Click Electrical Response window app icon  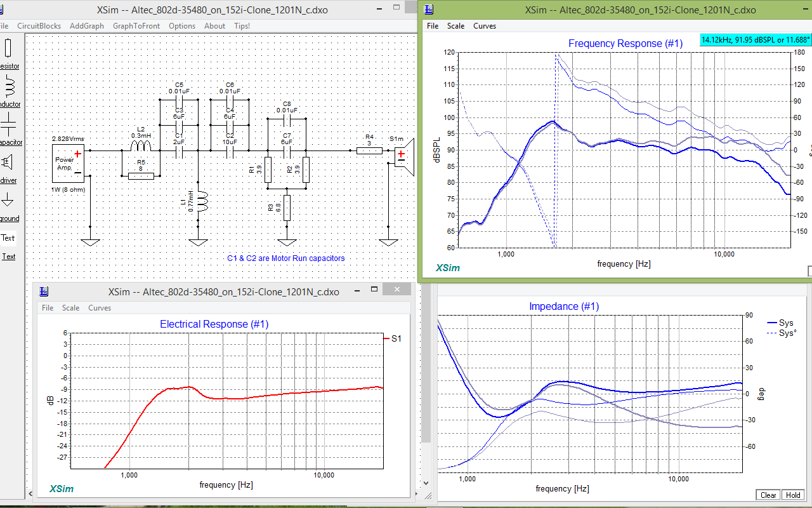click(x=44, y=291)
